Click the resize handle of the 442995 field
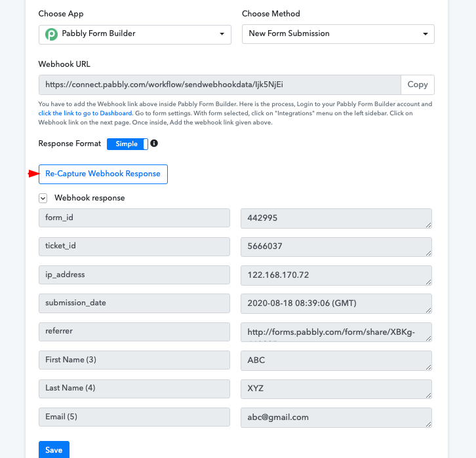 pyautogui.click(x=428, y=225)
